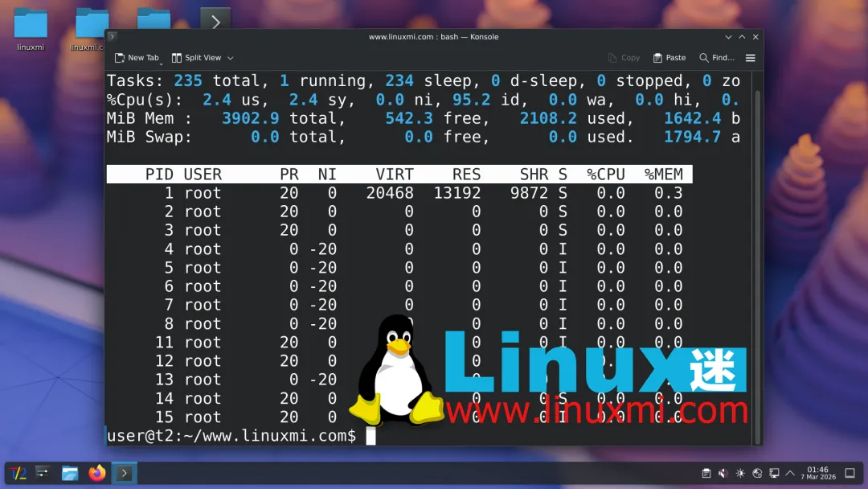This screenshot has width=868, height=489.
Task: Click the MiB Swap label
Action: coord(149,137)
